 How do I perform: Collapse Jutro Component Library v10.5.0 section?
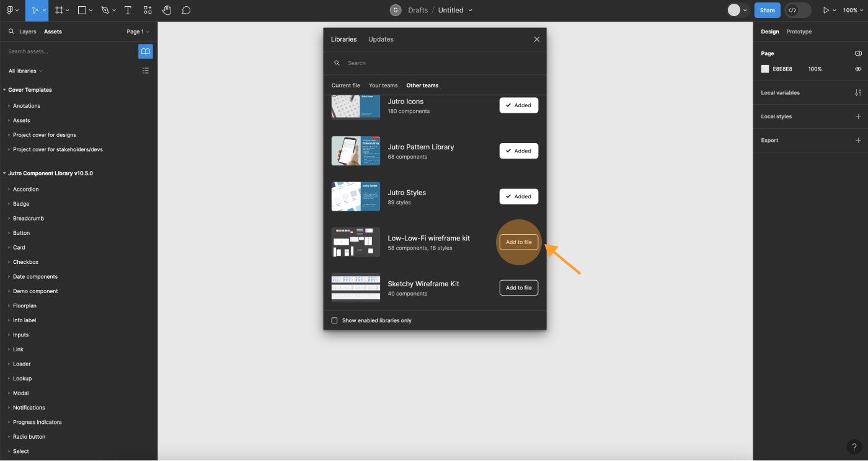tap(4, 173)
